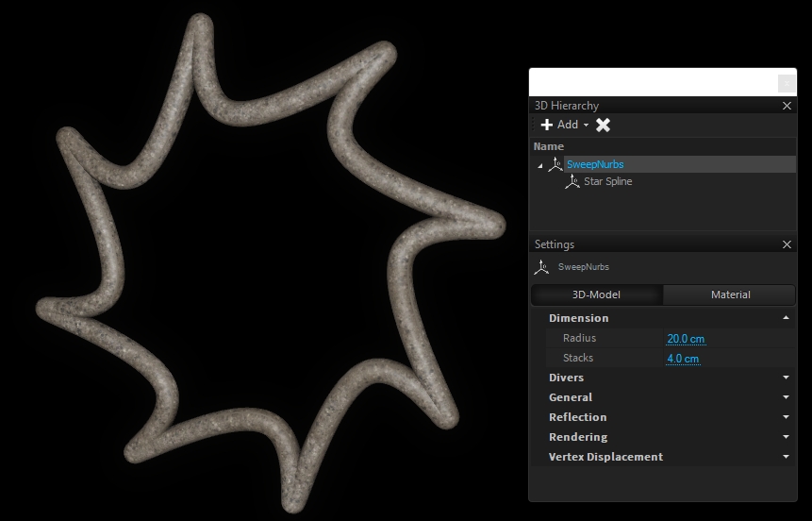This screenshot has width=812, height=521.
Task: Collapse the SweepNurbs tree node
Action: coord(540,165)
